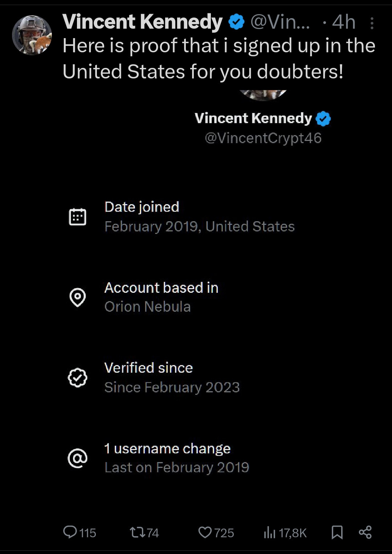The height and width of the screenshot is (554, 392).
Task: Open the Vincent Kennedy author name link
Action: (142, 22)
